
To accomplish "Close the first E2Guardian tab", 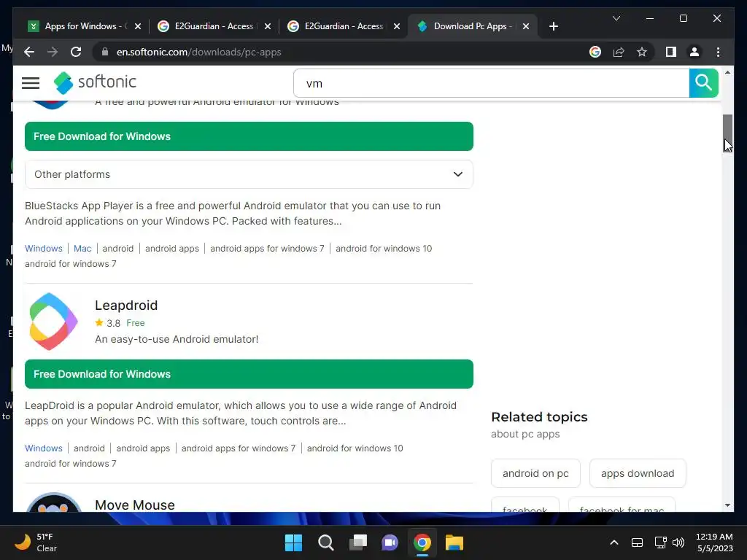I will click(268, 26).
